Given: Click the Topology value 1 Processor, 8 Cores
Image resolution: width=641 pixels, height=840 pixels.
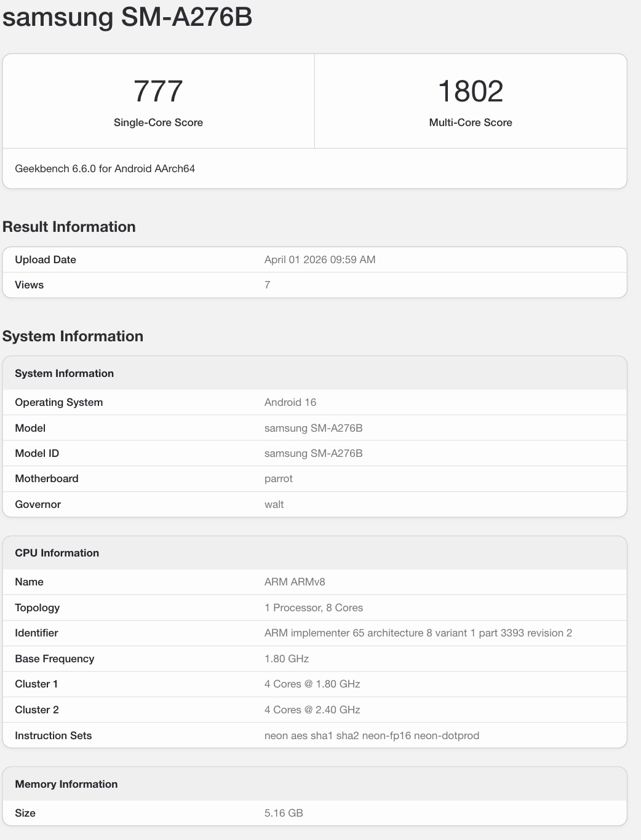Looking at the screenshot, I should point(314,608).
